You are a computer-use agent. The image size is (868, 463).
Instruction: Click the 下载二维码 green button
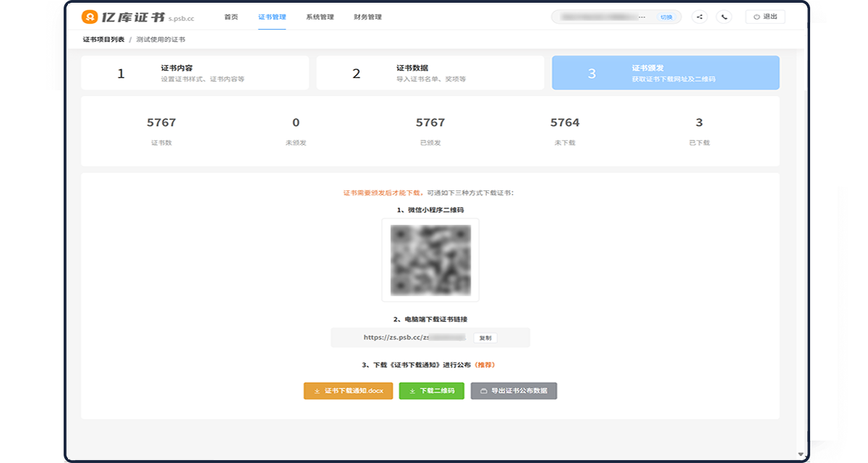(x=432, y=391)
